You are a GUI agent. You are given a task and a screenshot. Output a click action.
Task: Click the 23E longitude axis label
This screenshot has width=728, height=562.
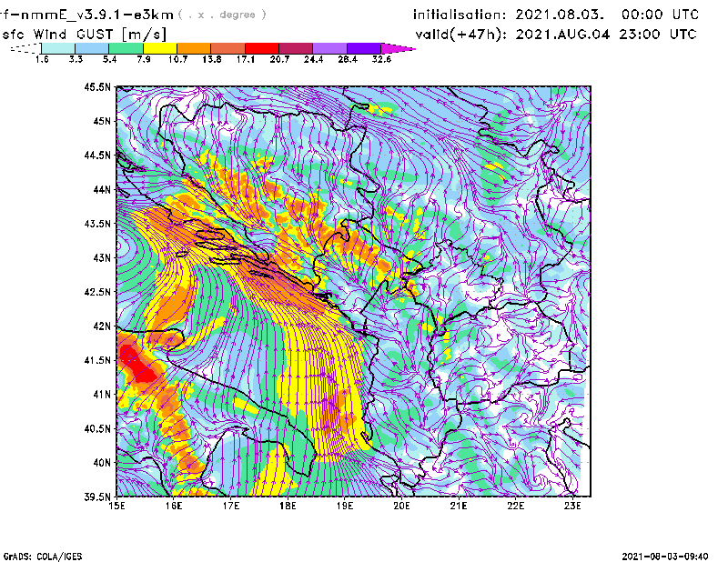572,506
